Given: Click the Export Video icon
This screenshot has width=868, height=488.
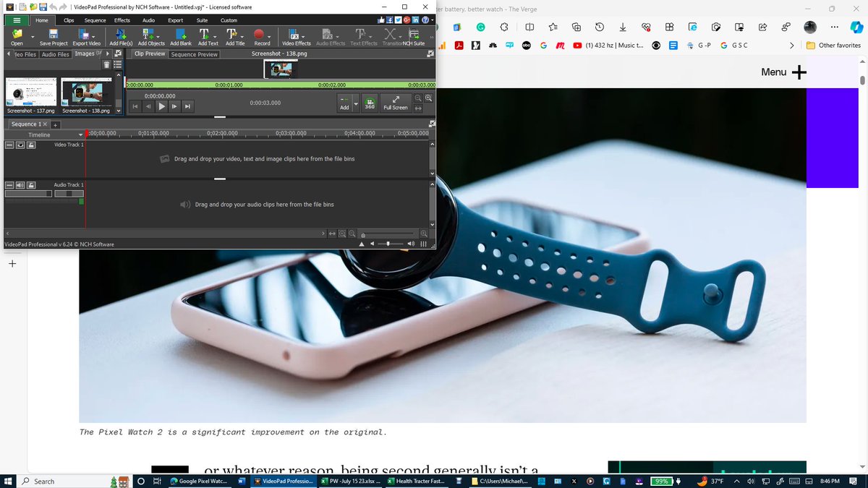Looking at the screenshot, I should [85, 37].
